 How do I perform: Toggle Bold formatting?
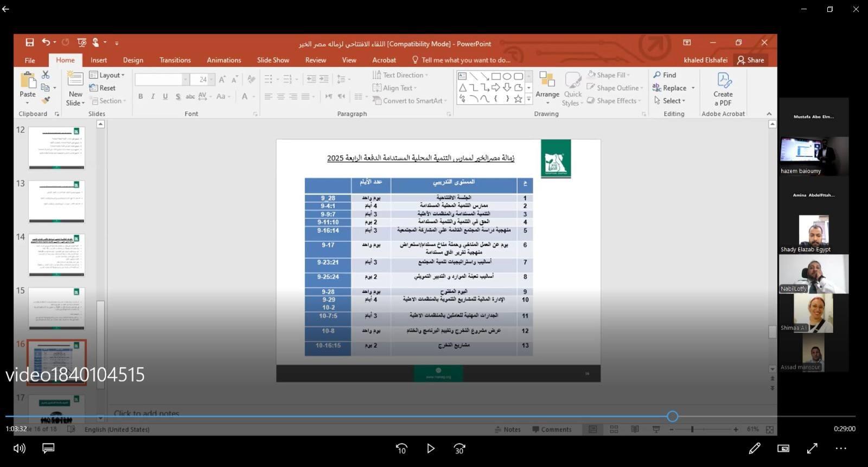141,97
